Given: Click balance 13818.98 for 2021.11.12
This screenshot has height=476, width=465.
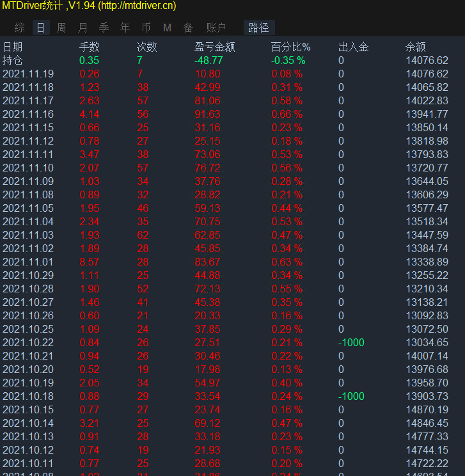Looking at the screenshot, I should [x=427, y=141].
